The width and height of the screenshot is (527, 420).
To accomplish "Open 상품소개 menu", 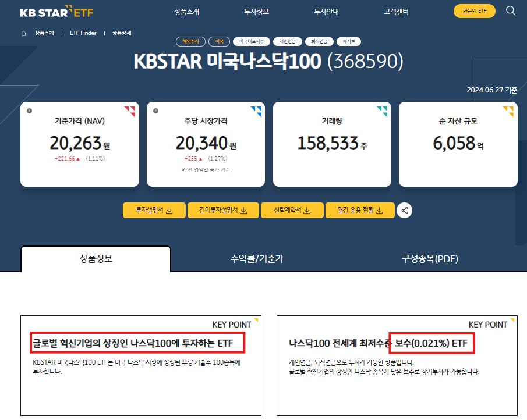I will [x=186, y=12].
